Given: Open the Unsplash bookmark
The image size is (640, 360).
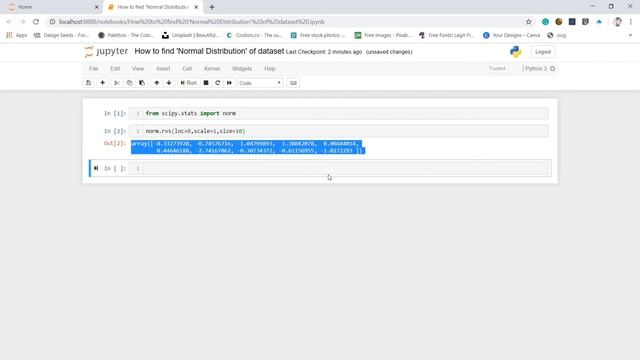Looking at the screenshot, I should pos(191,36).
